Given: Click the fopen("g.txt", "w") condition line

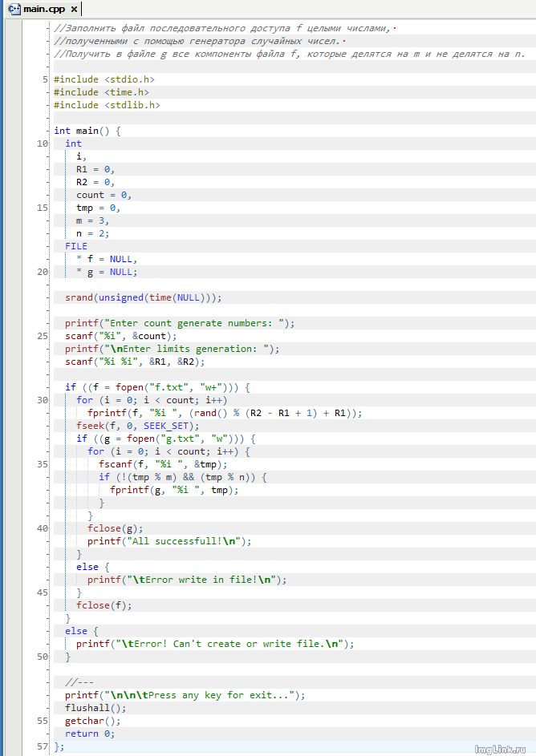Looking at the screenshot, I should click(166, 439).
